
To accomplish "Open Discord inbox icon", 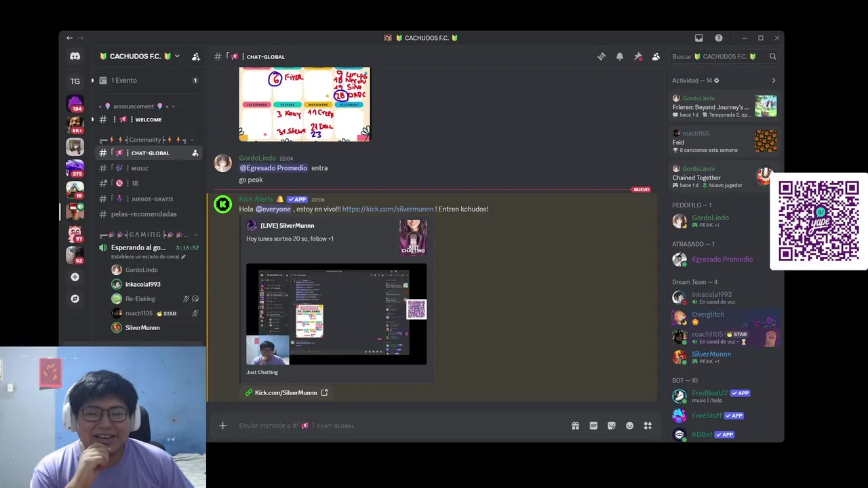I will pos(698,38).
